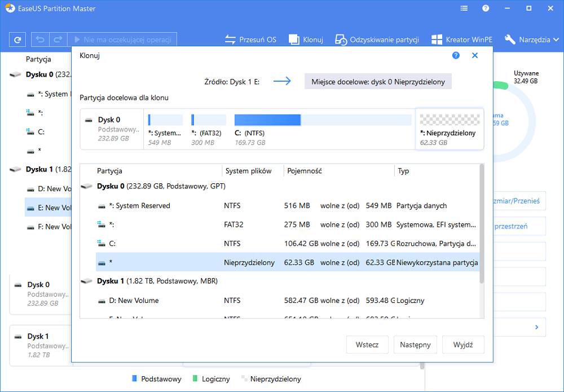The width and height of the screenshot is (564, 392).
Task: Click the Dysk 0 card at bottom left
Action: 41,294
